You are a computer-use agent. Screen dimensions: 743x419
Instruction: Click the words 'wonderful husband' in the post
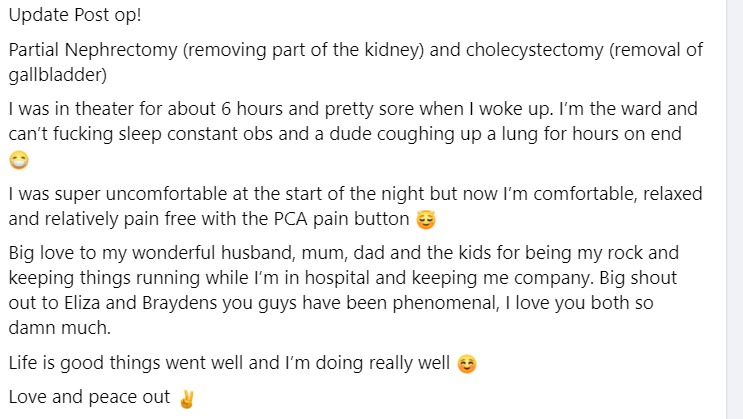tap(214, 253)
